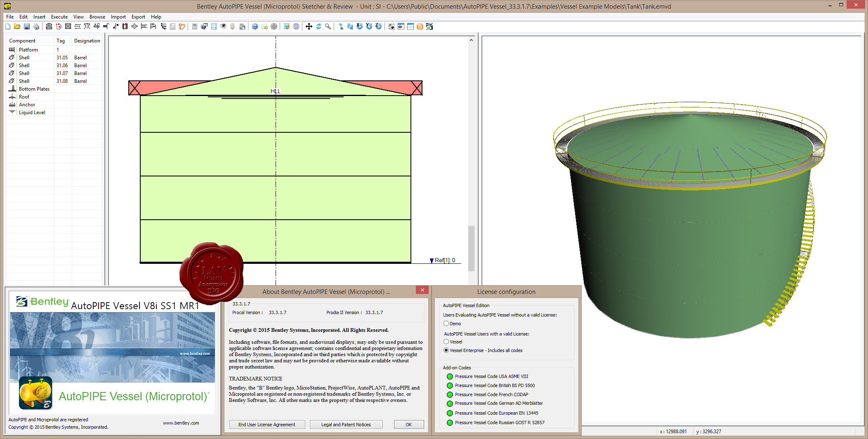Viewport: 868px width, 439px height.
Task: Click the rotate about X icon
Action: [x=359, y=26]
